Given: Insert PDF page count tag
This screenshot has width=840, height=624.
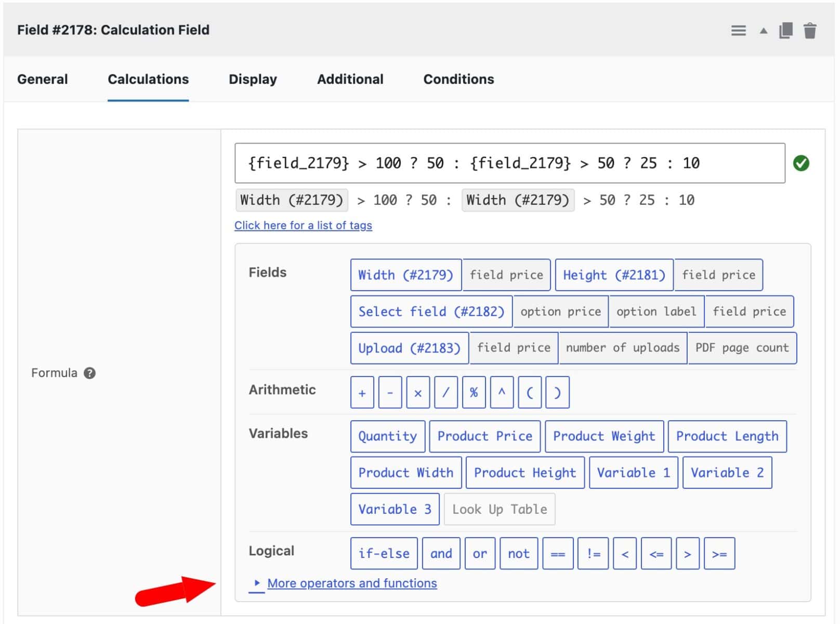Looking at the screenshot, I should [742, 348].
